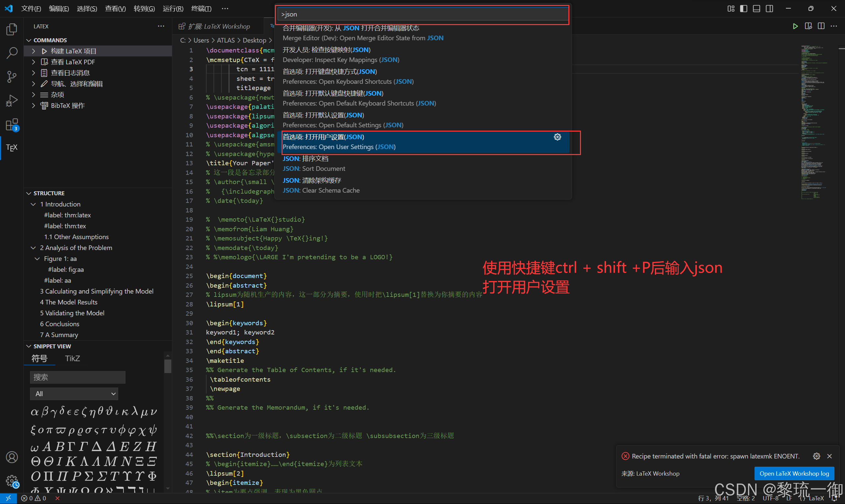Open the Run and Debug view

coord(12,101)
